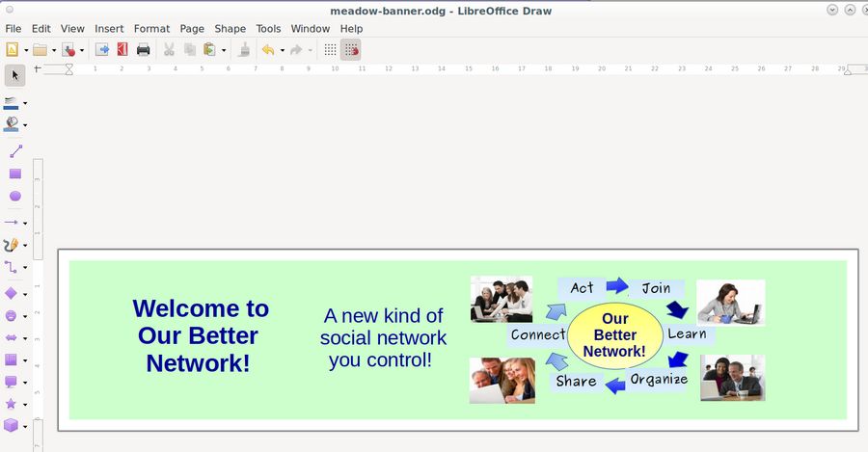This screenshot has height=452, width=868.
Task: Select the Clone Formatting paintbrush icon
Action: coord(244,50)
